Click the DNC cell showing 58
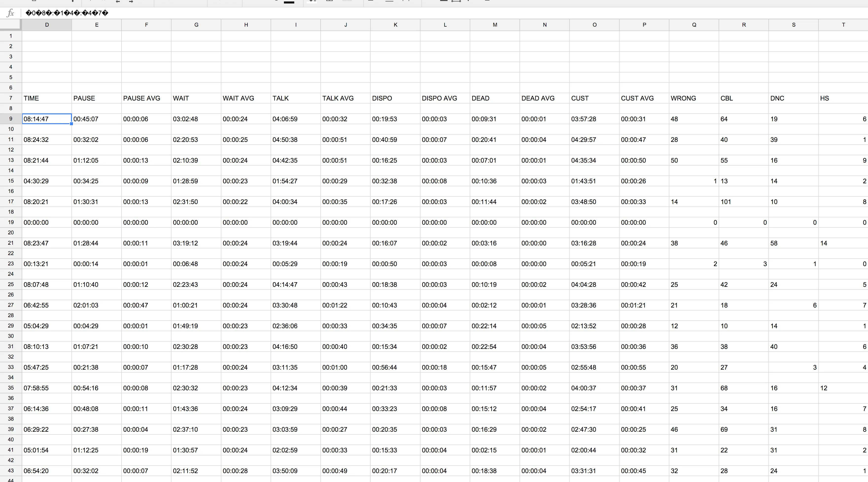 point(793,243)
